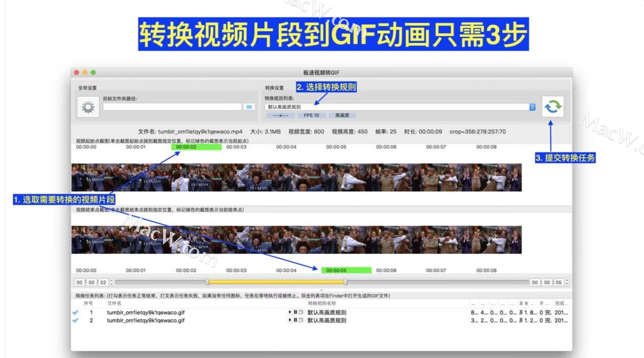The image size is (644, 358).
Task: Submit conversion task with the refresh arrows icon
Action: 552,107
